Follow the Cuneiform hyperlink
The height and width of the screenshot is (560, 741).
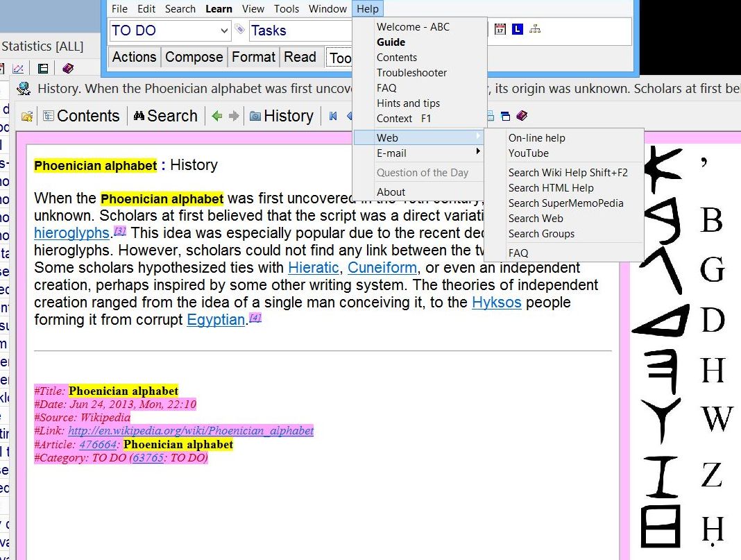point(382,267)
